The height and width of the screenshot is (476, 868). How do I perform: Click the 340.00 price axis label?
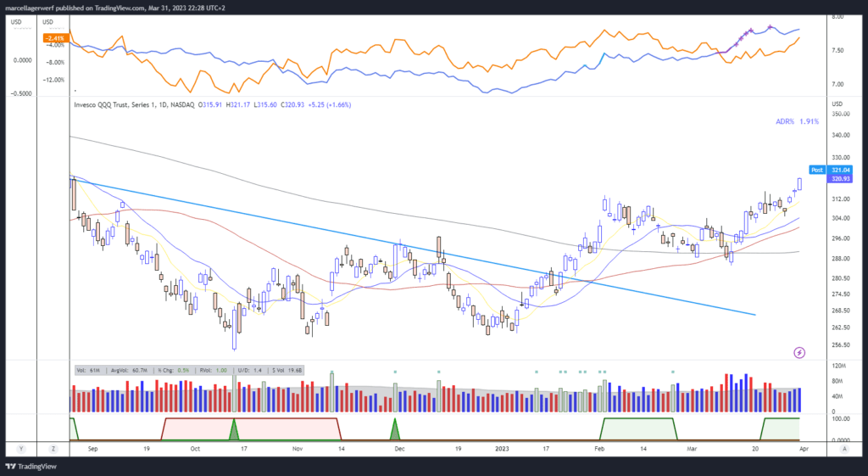(840, 135)
